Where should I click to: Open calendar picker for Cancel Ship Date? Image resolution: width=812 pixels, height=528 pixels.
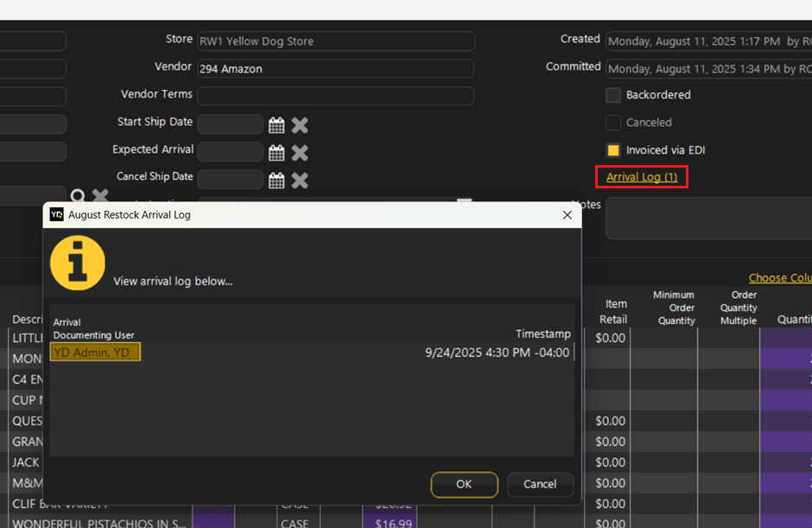[x=276, y=180]
